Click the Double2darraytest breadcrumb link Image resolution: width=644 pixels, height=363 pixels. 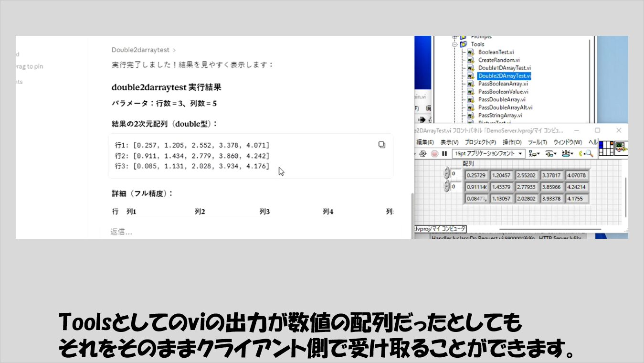click(140, 50)
